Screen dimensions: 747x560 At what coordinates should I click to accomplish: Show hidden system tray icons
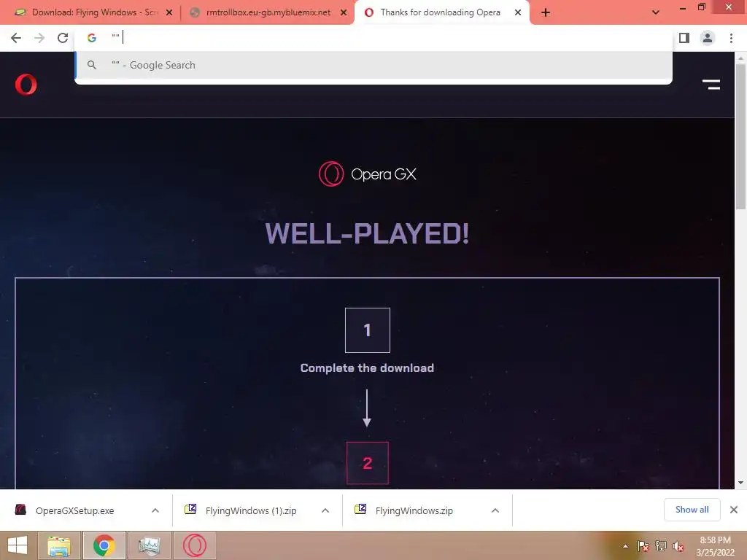click(x=625, y=546)
